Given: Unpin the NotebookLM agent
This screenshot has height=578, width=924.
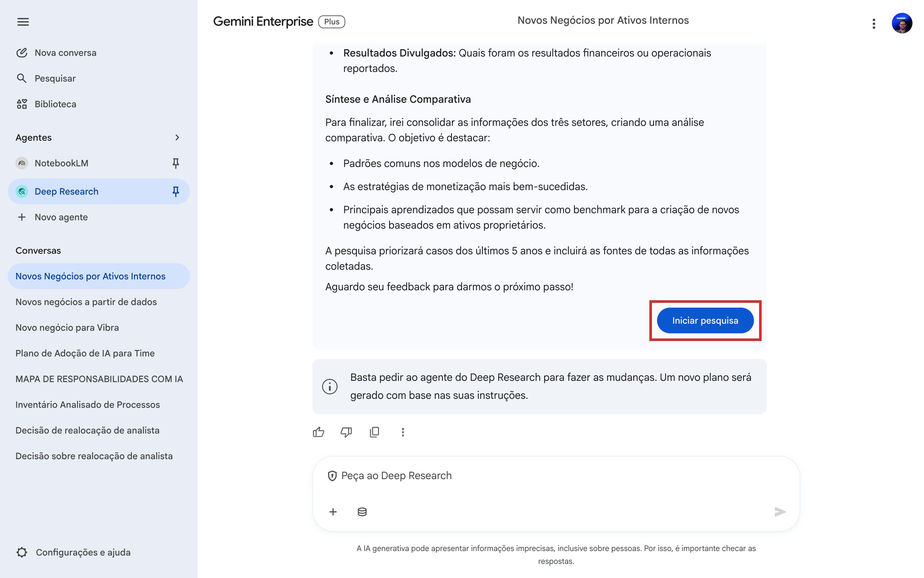Looking at the screenshot, I should click(175, 163).
